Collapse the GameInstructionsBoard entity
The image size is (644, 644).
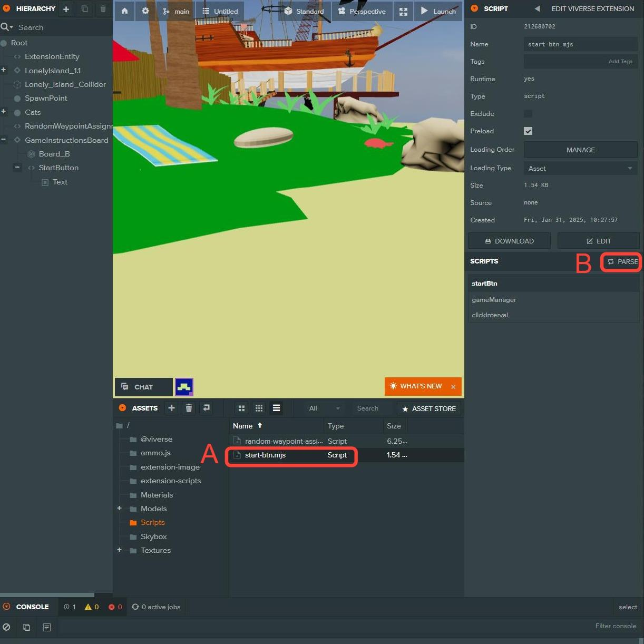click(x=4, y=140)
